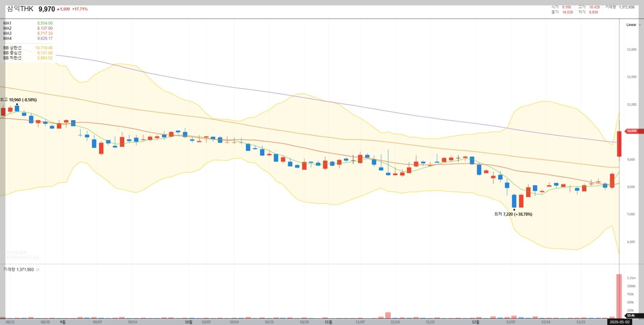Click the 최고 10,960 high marker label
The height and width of the screenshot is (325, 644).
click(18, 100)
